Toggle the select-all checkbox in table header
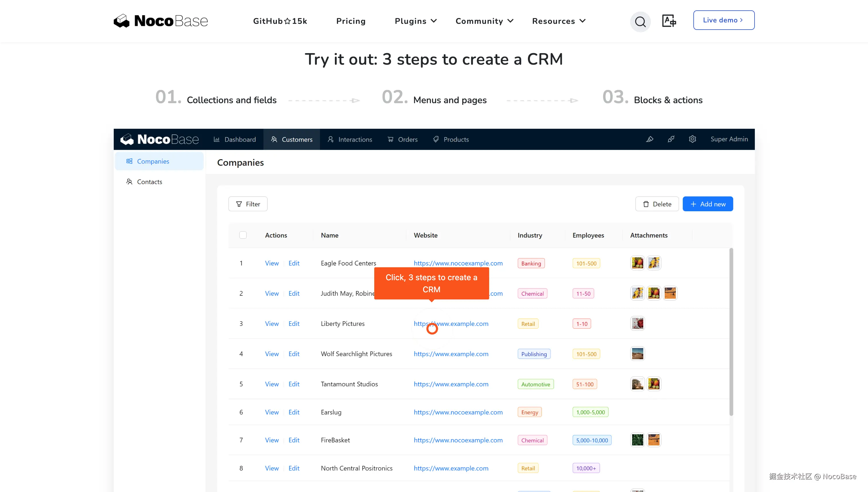Image resolution: width=868 pixels, height=492 pixels. [x=243, y=235]
